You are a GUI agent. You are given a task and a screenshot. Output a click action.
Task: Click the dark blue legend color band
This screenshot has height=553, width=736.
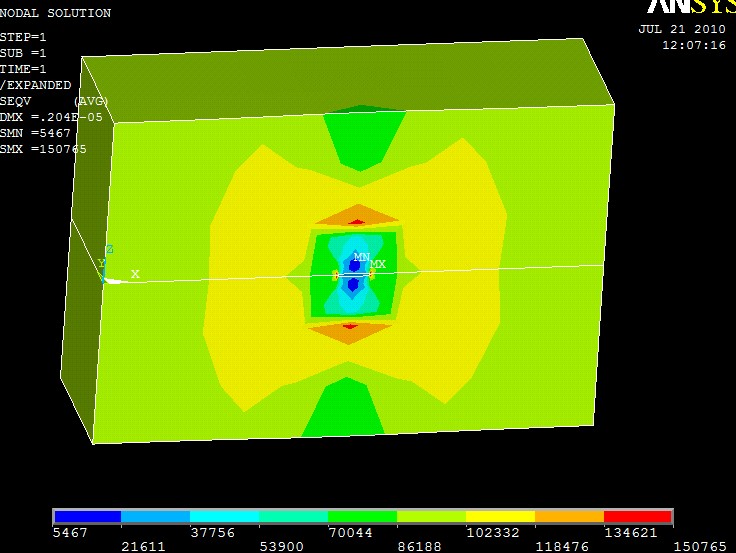click(x=87, y=517)
